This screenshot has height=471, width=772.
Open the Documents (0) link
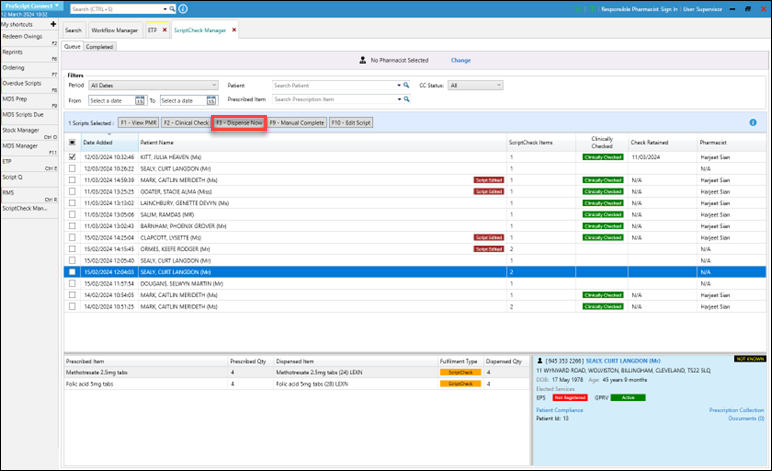746,418
